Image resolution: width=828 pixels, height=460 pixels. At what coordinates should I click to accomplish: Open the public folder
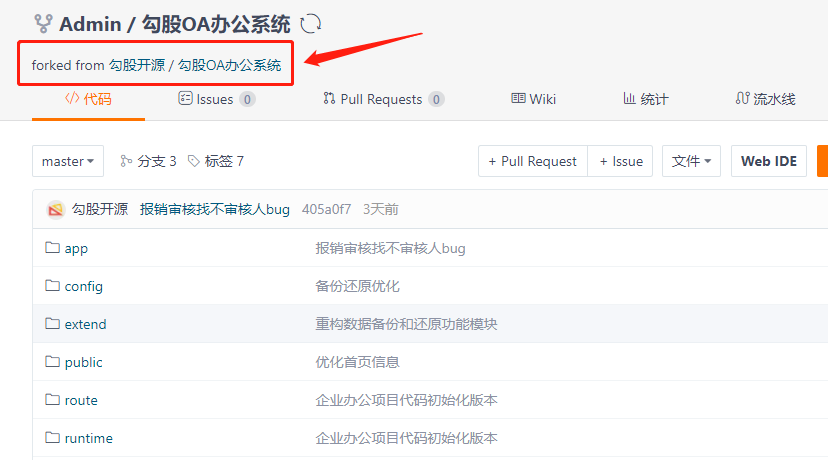click(83, 362)
